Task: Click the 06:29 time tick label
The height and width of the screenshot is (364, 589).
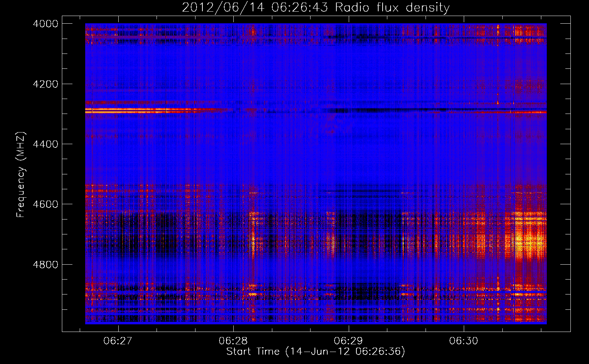Action: [348, 341]
